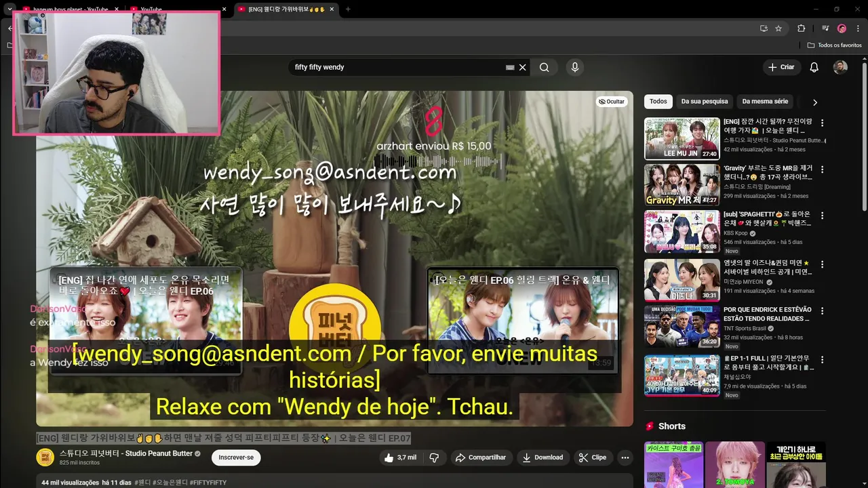The width and height of the screenshot is (868, 488).
Task: Close the [ENG] 웬디랑 가위바위보 tab
Action: pos(332,9)
